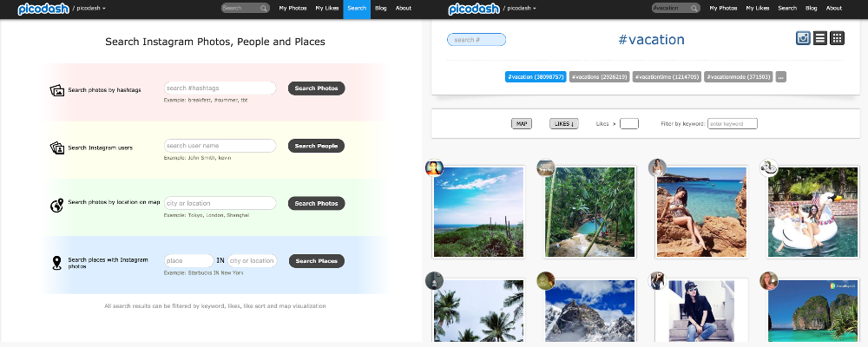Screen dimensions: 868x347
Task: Open palm trees against sky photo
Action: (478, 311)
